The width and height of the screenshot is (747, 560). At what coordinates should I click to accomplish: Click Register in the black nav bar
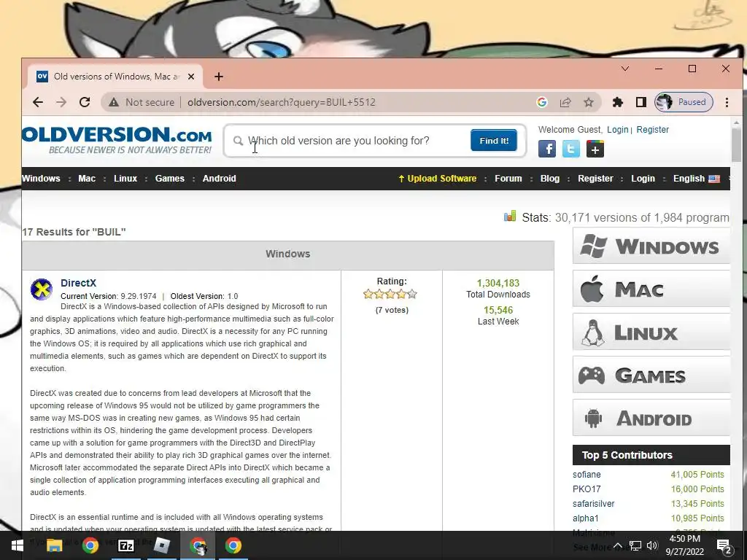pos(595,179)
